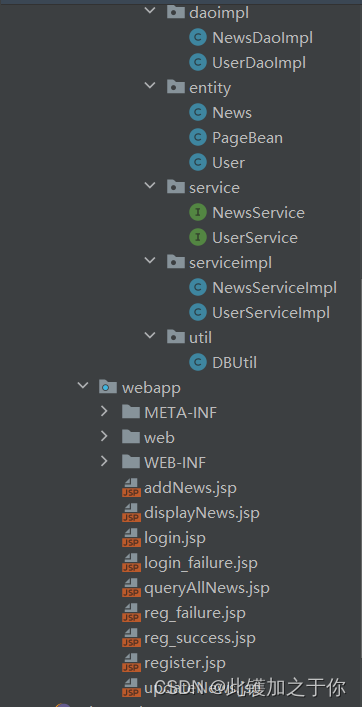Click the UserServiceImpl class icon
Viewport: 362px width, 707px height.
[198, 312]
